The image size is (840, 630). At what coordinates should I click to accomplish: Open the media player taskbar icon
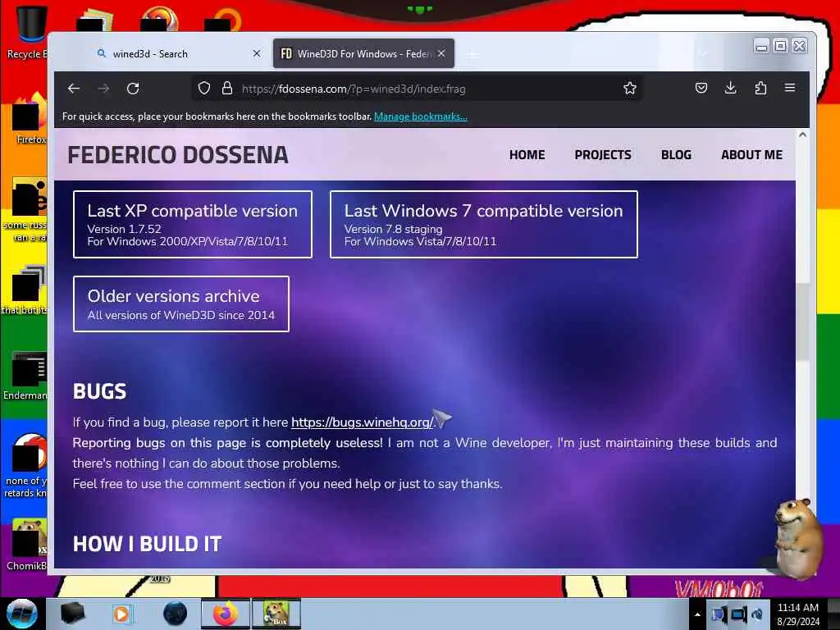click(x=121, y=614)
